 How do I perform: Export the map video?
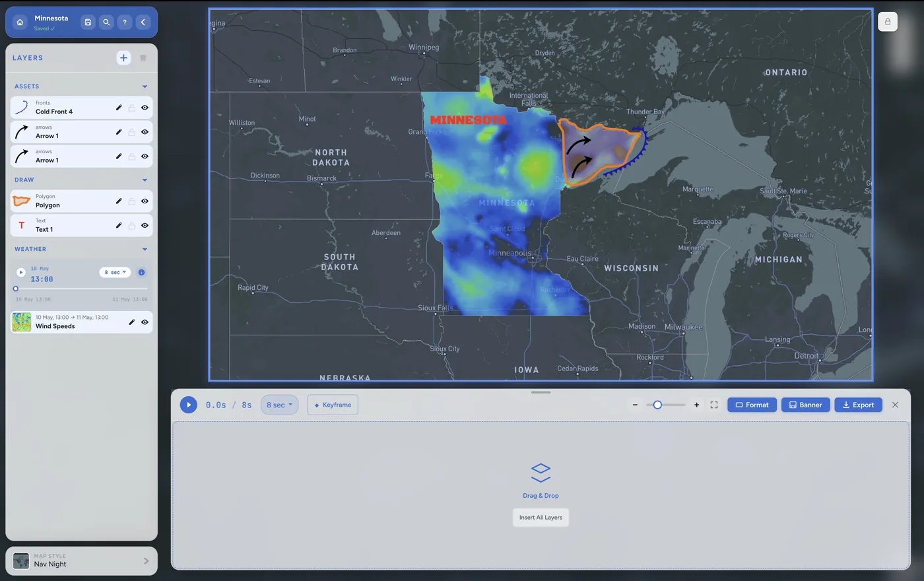(858, 405)
